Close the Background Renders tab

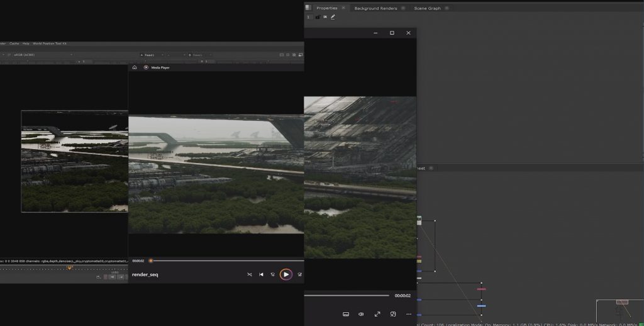point(403,8)
